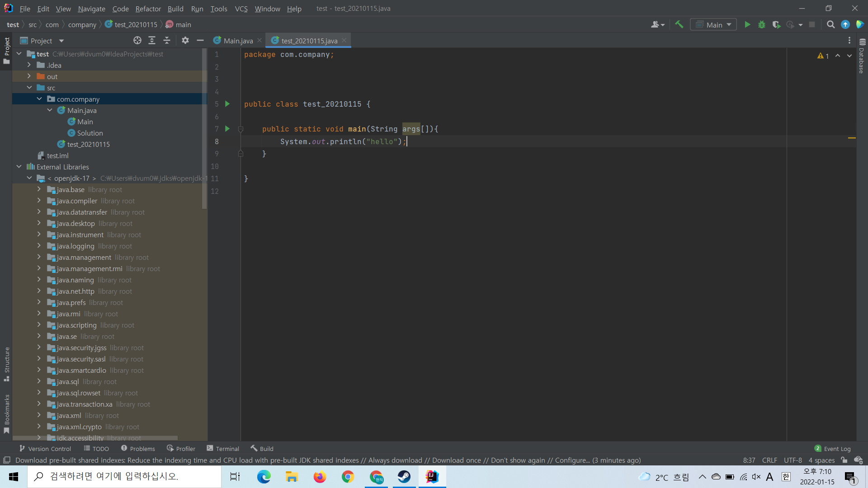Toggle the Terminal tool window
The width and height of the screenshot is (868, 488).
(x=222, y=448)
